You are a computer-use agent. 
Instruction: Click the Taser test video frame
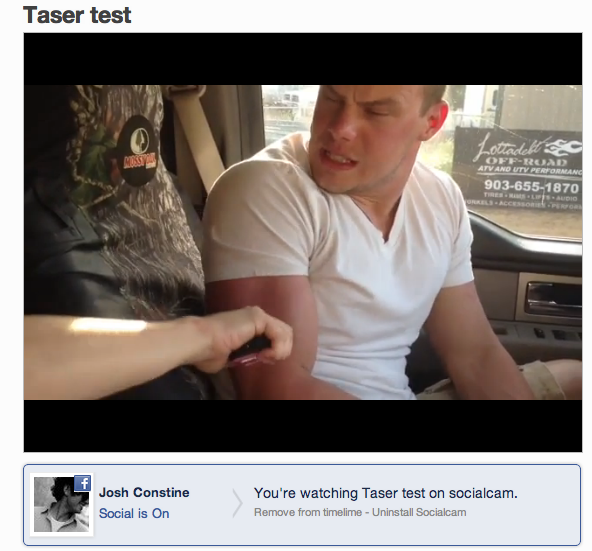(303, 242)
